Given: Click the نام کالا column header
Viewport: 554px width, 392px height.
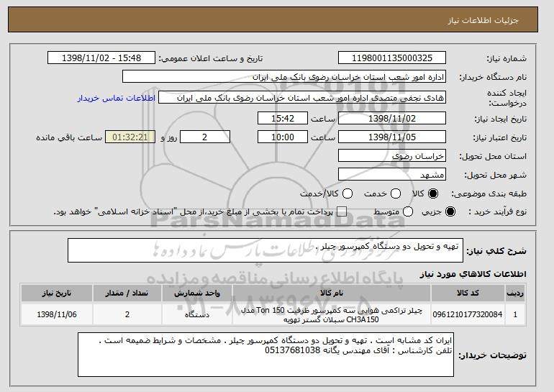Looking at the screenshot, I should coord(332,293).
